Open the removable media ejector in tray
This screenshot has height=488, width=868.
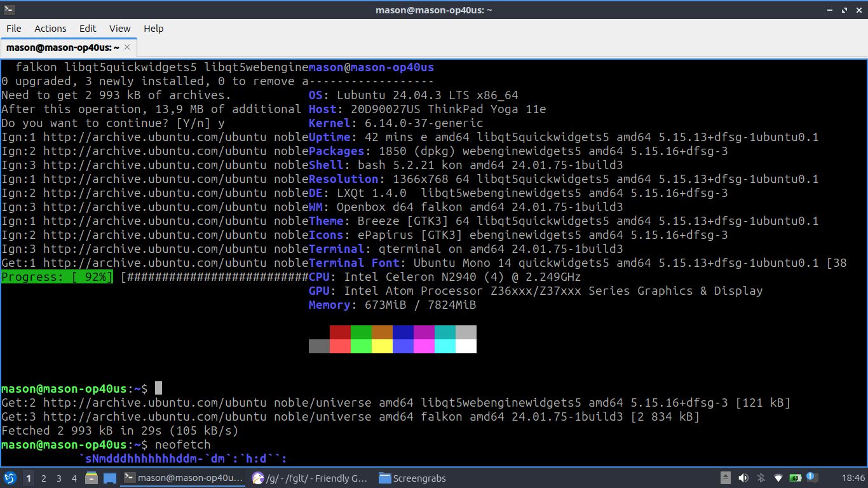click(726, 478)
